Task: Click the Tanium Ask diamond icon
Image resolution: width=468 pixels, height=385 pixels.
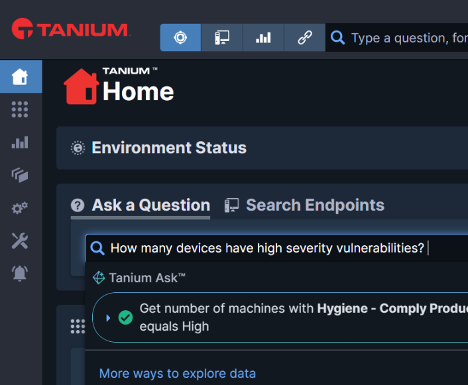Action: pos(99,278)
